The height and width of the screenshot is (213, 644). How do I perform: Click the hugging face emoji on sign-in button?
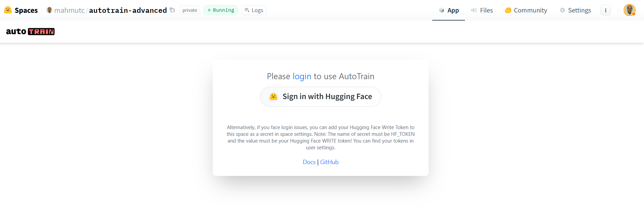273,97
